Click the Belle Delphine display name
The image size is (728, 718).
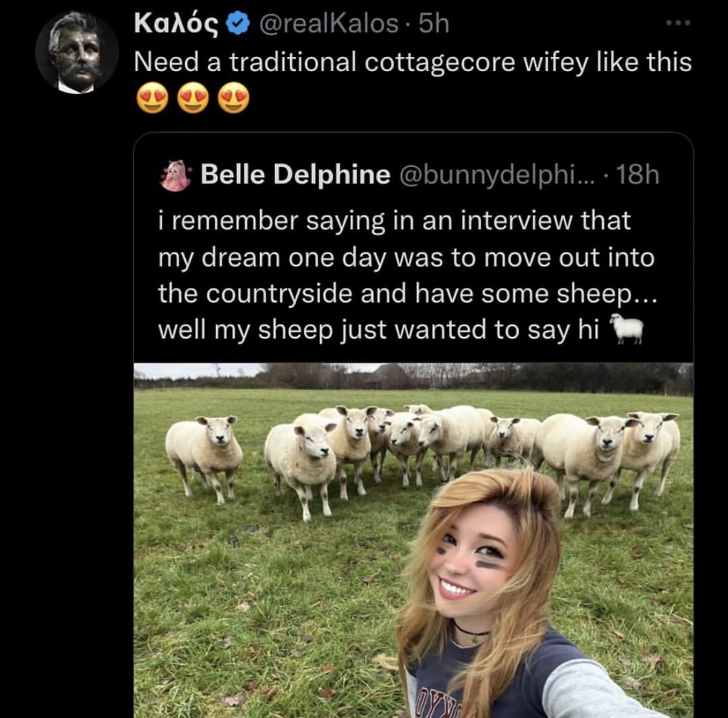pos(295,175)
